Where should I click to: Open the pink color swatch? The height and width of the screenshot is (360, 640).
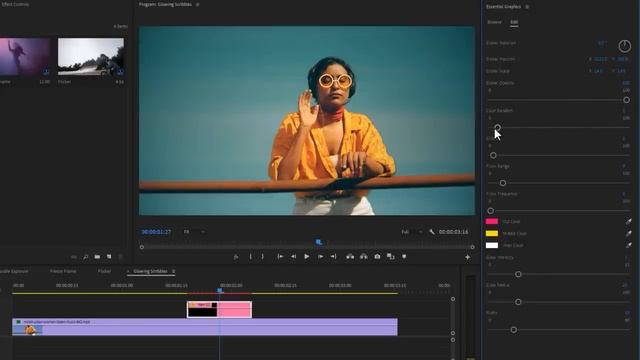click(x=492, y=222)
